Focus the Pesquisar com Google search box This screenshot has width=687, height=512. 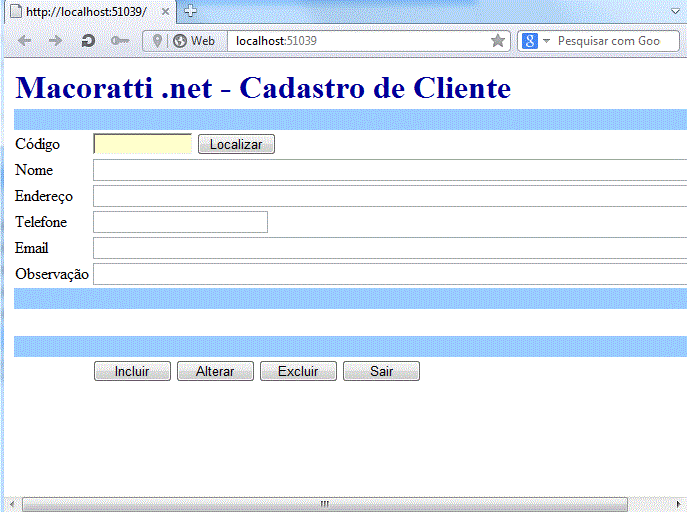[608, 41]
